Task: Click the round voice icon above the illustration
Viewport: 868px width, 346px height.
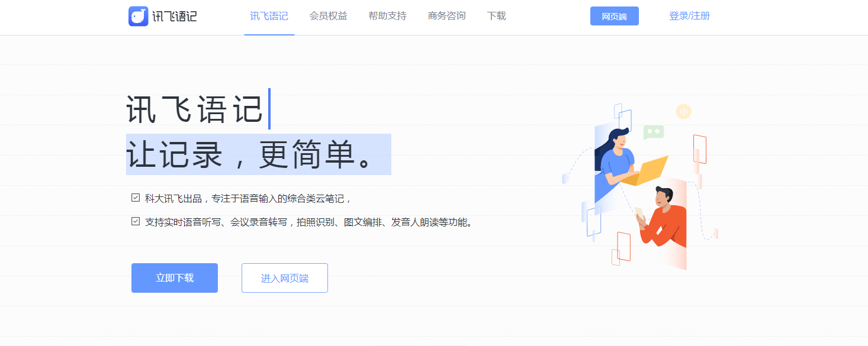Action: click(683, 111)
